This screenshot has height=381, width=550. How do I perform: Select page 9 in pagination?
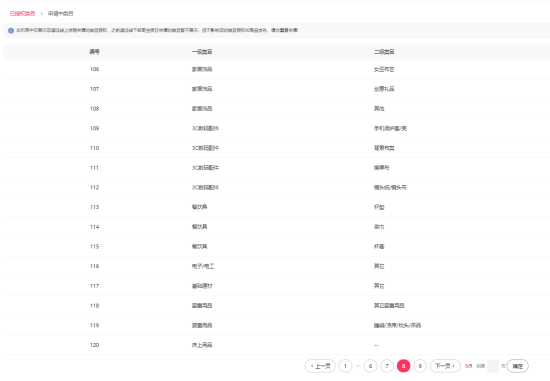pyautogui.click(x=420, y=366)
